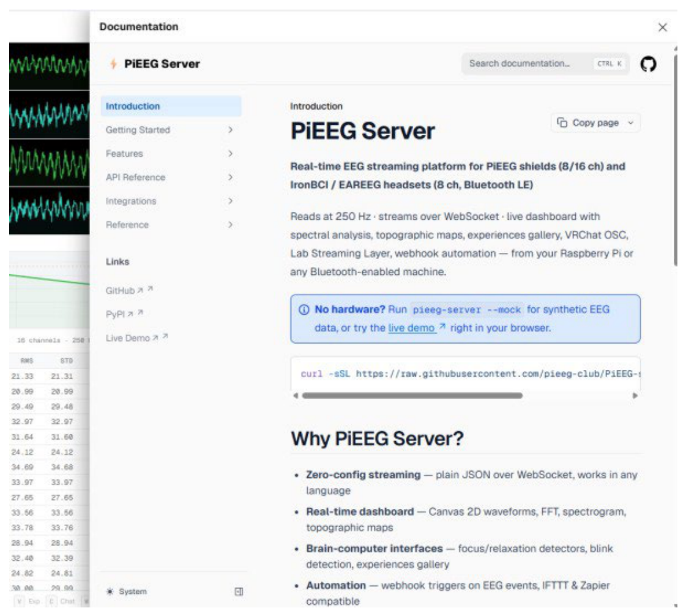
Task: Open the Integrations section
Action: coord(131,201)
